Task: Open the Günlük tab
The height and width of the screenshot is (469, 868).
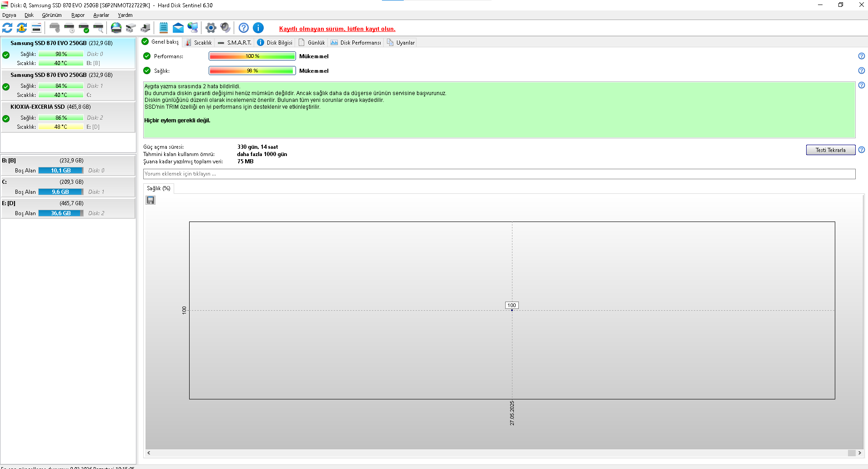Action: tap(311, 42)
